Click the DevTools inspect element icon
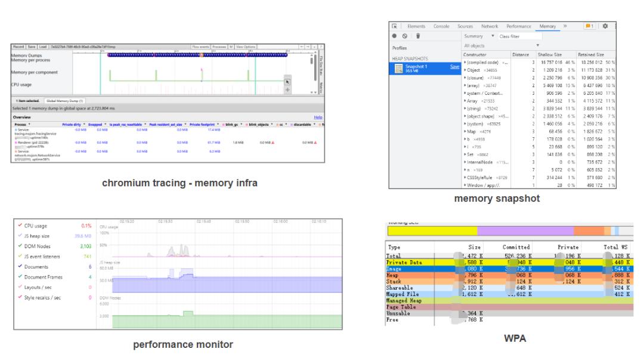 coord(395,27)
